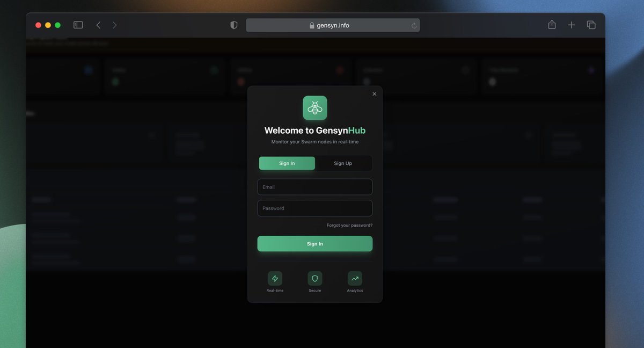The height and width of the screenshot is (348, 644).
Task: Switch to the Sign Up tab
Action: pyautogui.click(x=343, y=163)
